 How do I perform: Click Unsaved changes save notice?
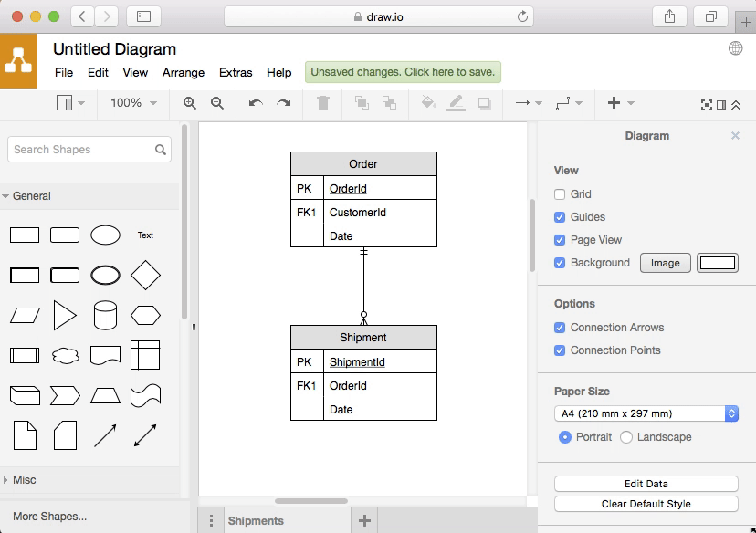click(x=403, y=73)
